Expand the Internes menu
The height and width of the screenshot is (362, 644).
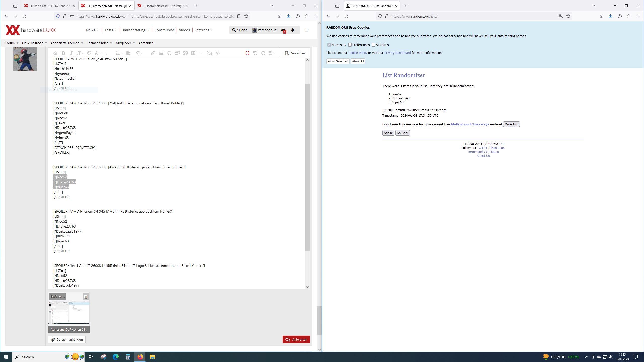tap(204, 30)
